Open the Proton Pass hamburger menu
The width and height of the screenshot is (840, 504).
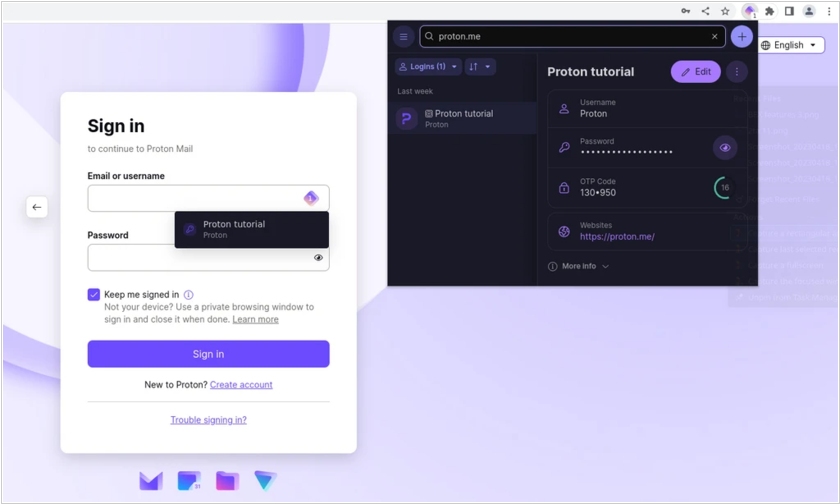[x=403, y=36]
